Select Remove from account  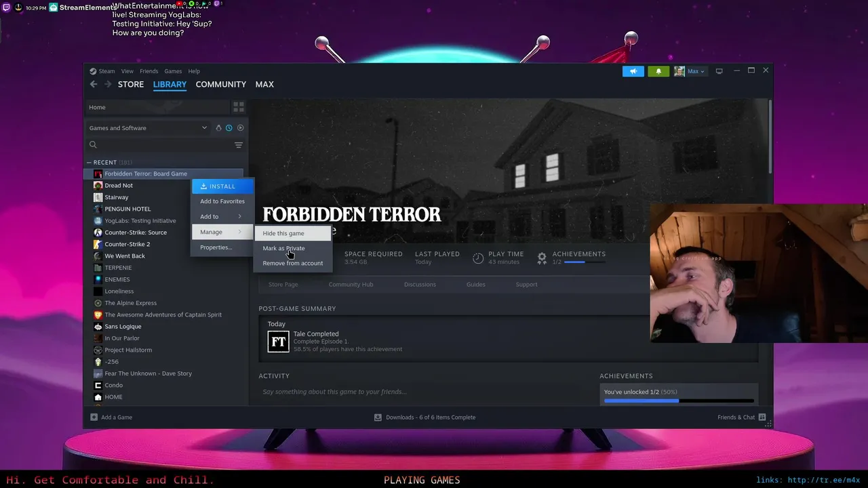[x=293, y=263]
